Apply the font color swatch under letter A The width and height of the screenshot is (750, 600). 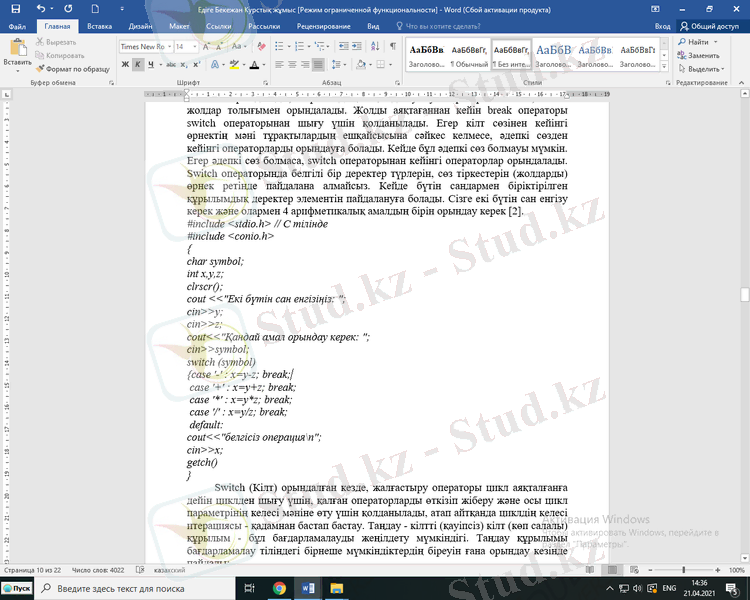click(x=254, y=64)
